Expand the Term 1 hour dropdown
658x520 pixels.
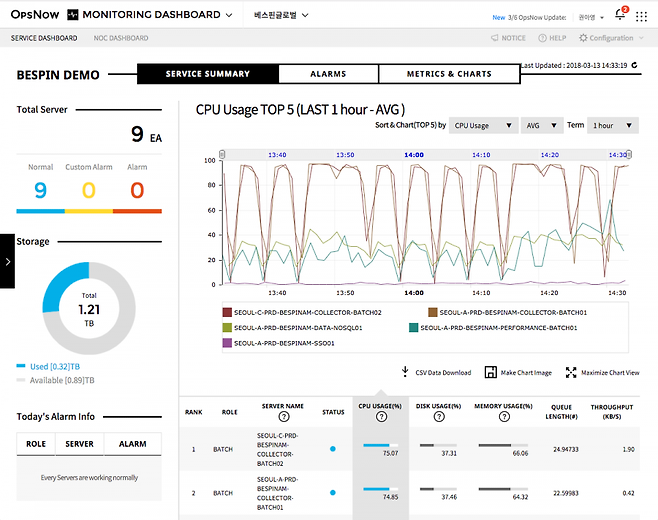click(x=613, y=126)
